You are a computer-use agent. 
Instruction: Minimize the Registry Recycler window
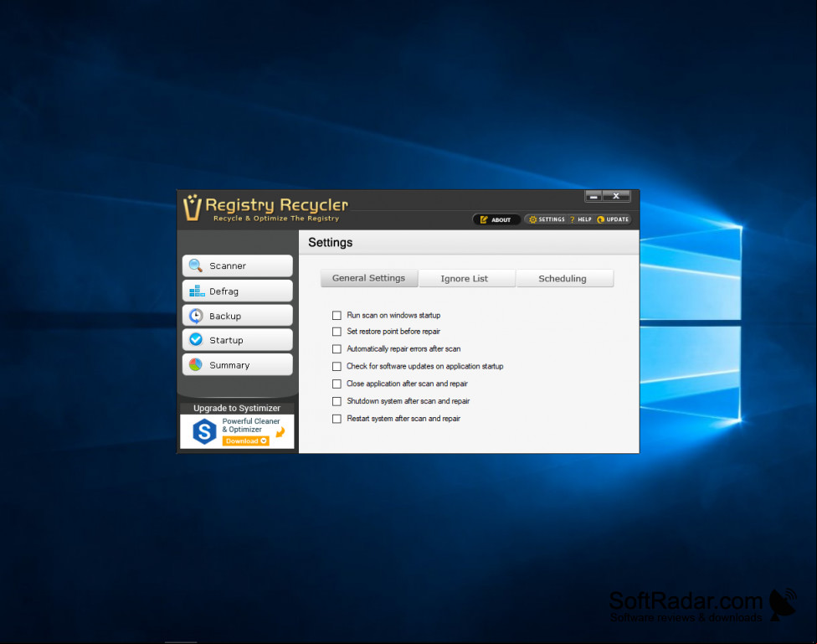click(593, 196)
